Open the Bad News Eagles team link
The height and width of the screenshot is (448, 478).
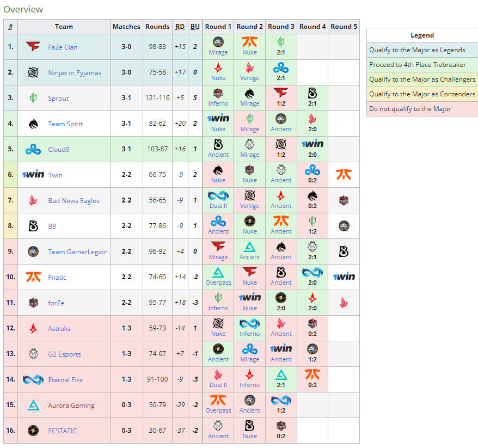(73, 201)
